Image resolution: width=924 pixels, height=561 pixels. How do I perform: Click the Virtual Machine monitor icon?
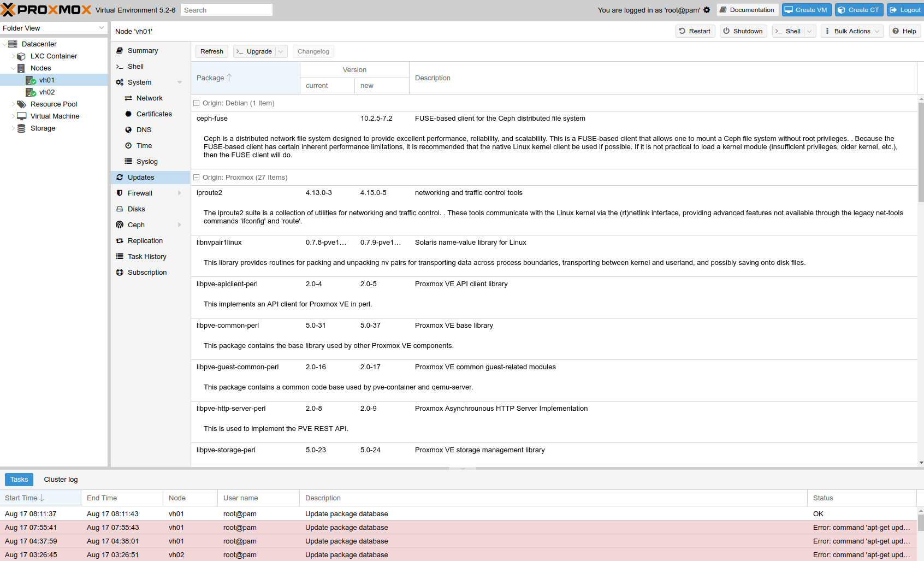[x=21, y=116]
